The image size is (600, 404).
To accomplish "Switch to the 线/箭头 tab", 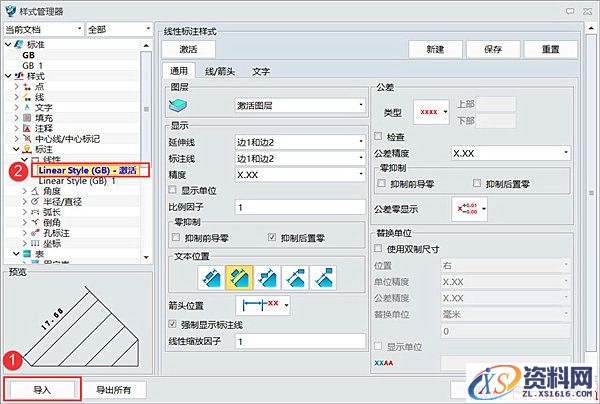I will pos(220,72).
